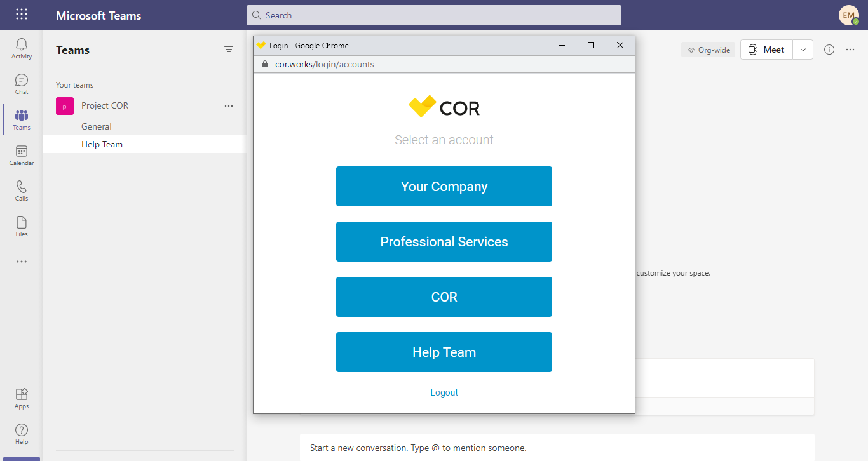Maximize the Login Chrome window
This screenshot has height=461, width=868.
(x=591, y=45)
